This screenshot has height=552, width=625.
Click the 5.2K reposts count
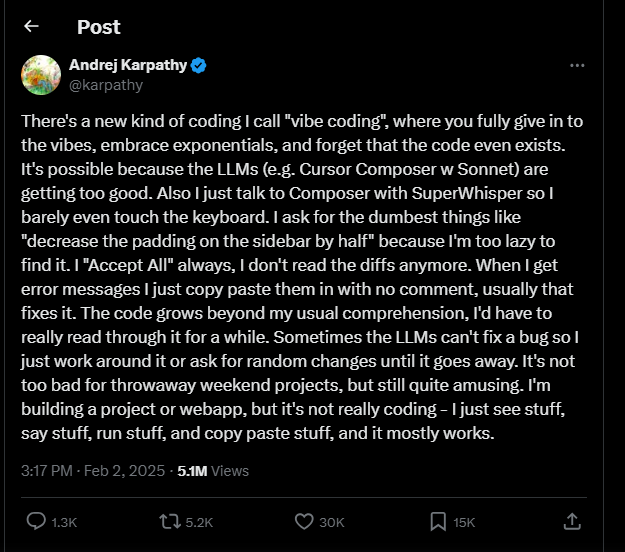click(198, 522)
